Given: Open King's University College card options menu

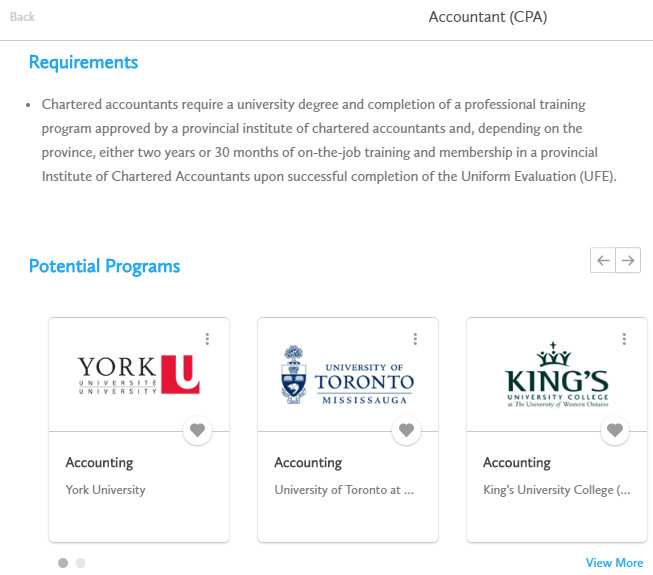Looking at the screenshot, I should click(624, 339).
